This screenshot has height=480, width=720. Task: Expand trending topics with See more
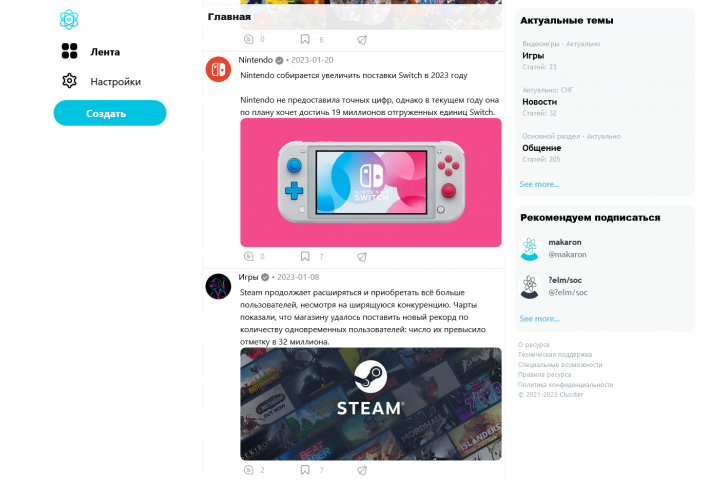[539, 184]
